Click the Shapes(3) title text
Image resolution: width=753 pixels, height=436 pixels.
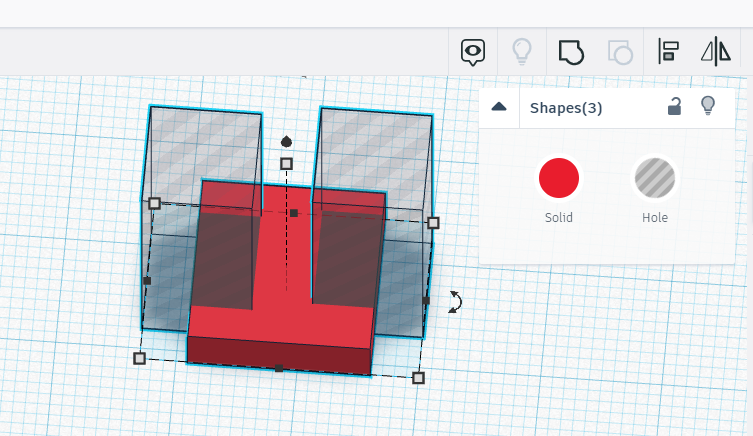tap(566, 108)
